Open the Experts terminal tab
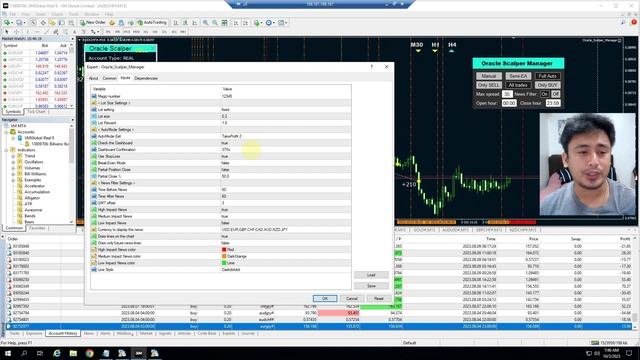The height and width of the screenshot is (360, 640). pos(229,333)
